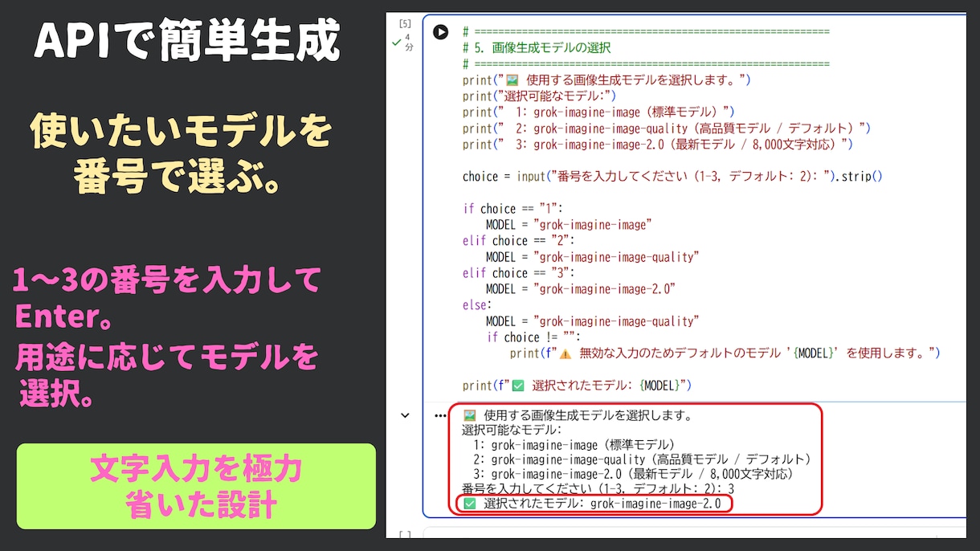980x551 pixels.
Task: Click the final code line print 選択されたモデル: {MODEL}
Action: [577, 386]
